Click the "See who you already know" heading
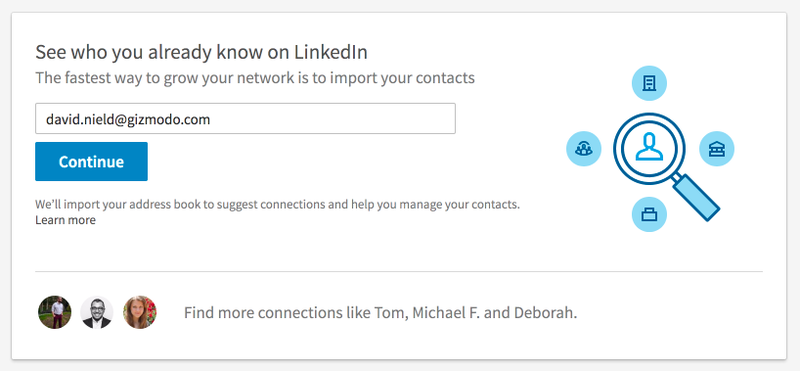800x371 pixels. (x=202, y=52)
